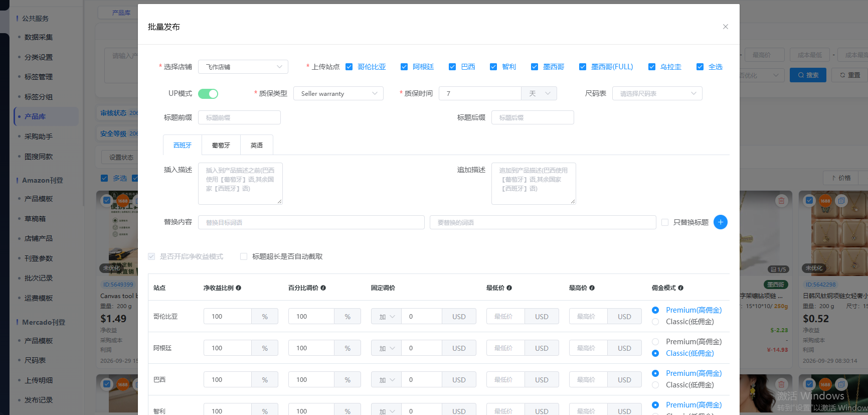Open 数据采集 in the left sidebar
The height and width of the screenshot is (415, 868).
coord(39,37)
